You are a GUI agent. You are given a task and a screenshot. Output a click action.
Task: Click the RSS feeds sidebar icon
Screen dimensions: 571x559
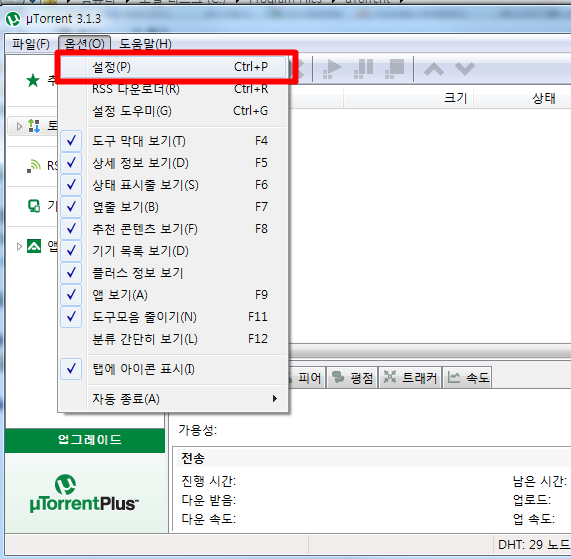(34, 166)
